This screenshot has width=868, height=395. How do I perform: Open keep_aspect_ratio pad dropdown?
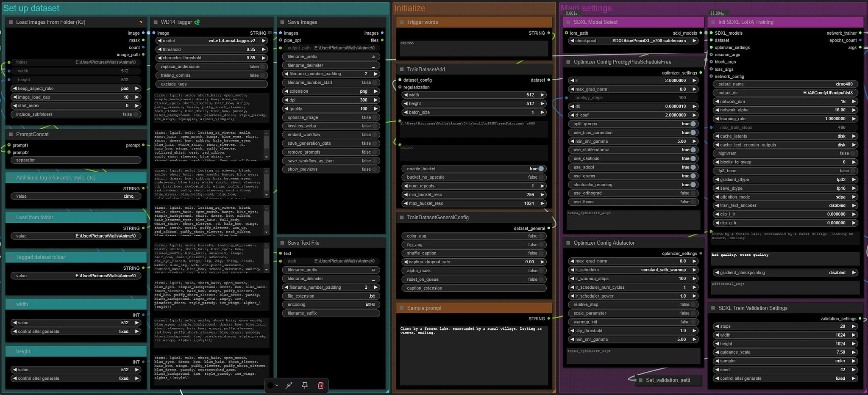(76, 88)
